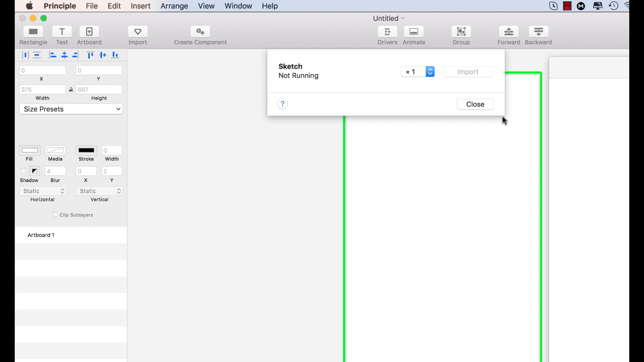Open the Apple menu
644x362 pixels.
tap(30, 6)
